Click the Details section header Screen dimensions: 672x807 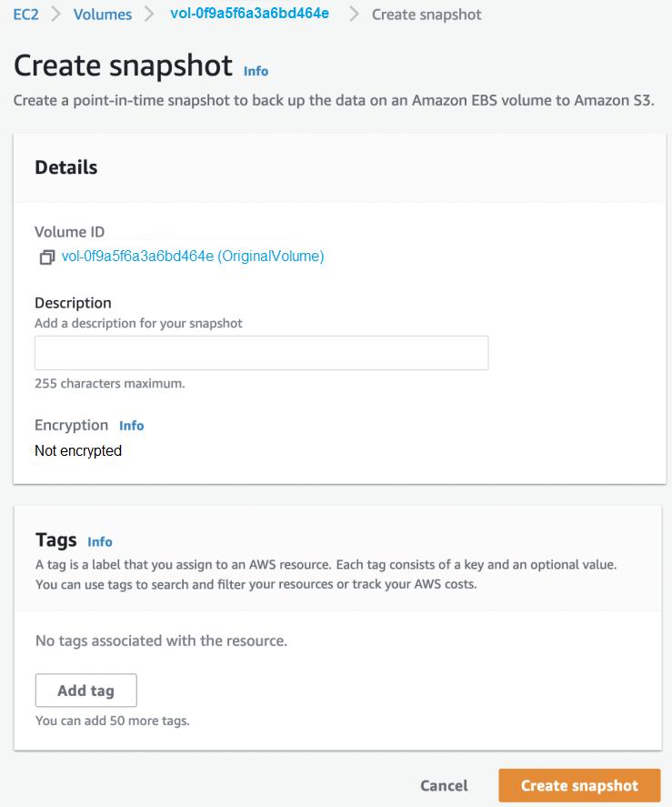tap(65, 167)
